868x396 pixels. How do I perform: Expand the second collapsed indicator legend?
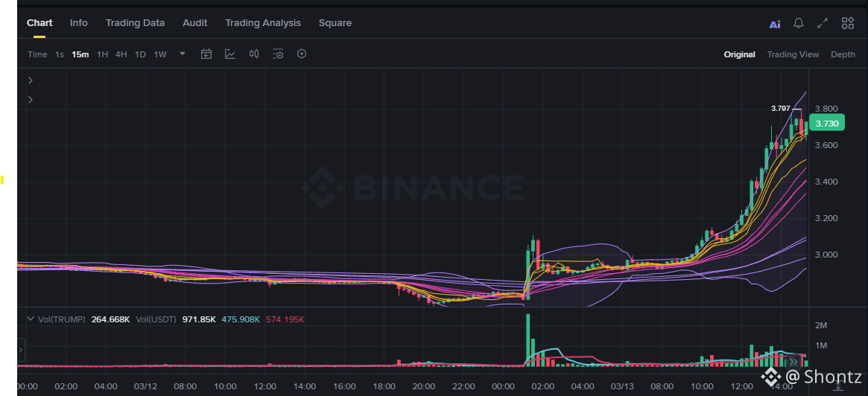click(31, 100)
